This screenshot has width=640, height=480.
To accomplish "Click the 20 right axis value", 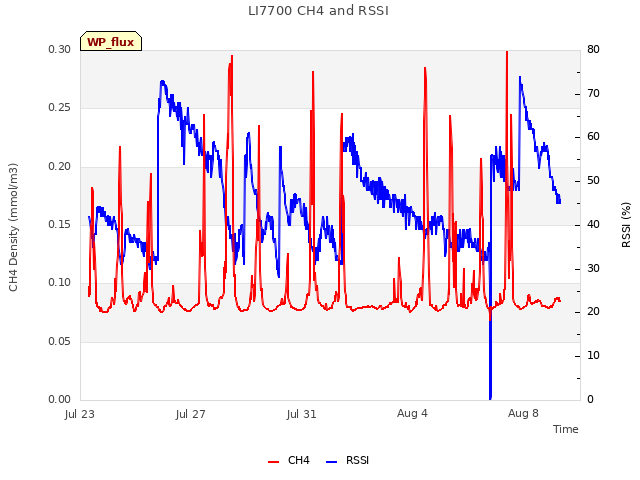I will pyautogui.click(x=593, y=312).
